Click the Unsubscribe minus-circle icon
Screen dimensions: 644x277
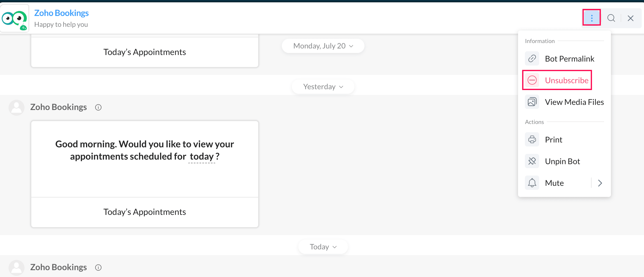point(532,80)
